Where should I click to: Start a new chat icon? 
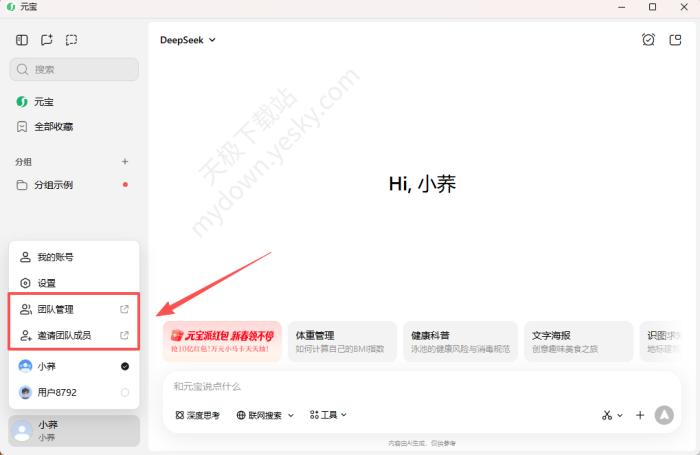pos(46,40)
